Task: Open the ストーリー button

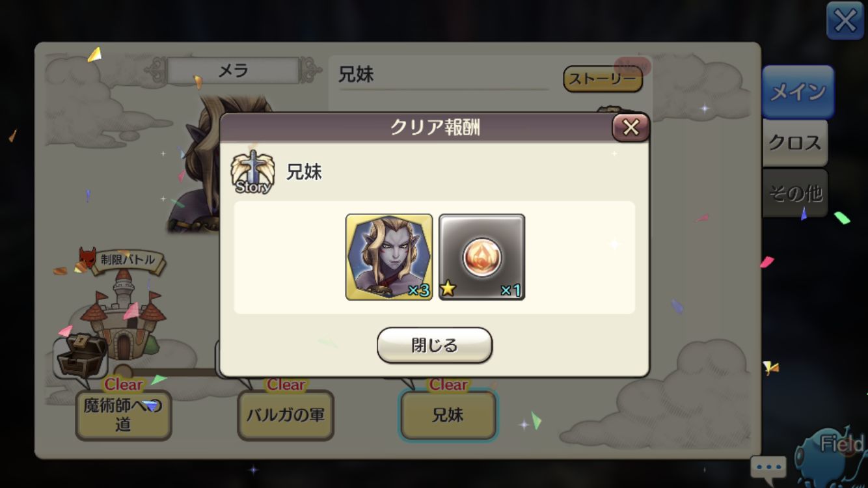Action: [x=603, y=79]
